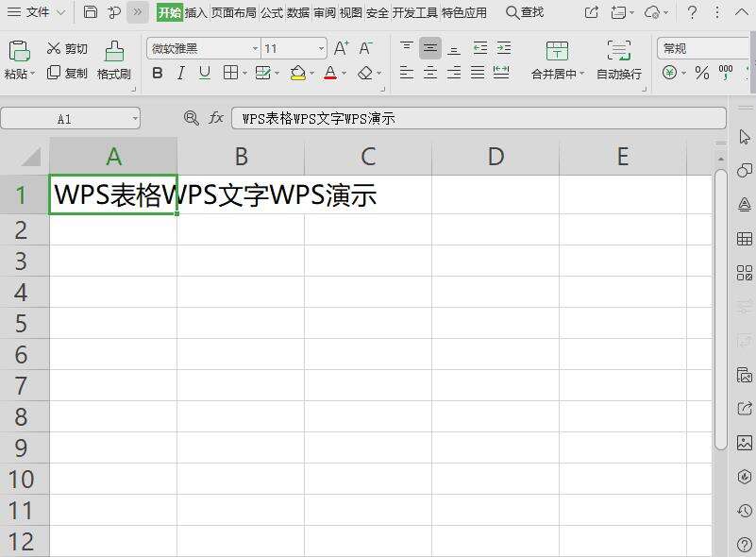Click the fx insert function icon
Viewport: 756px width, 557px height.
pos(216,118)
